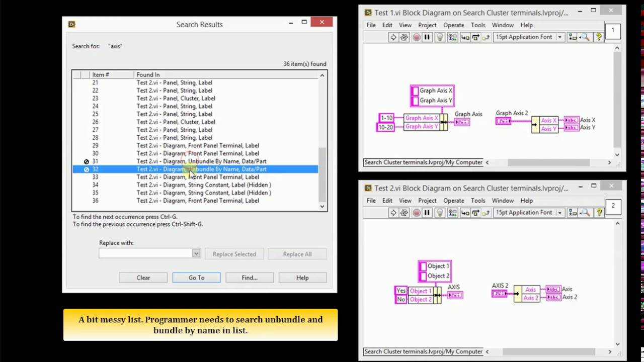The width and height of the screenshot is (644, 362).
Task: Click Step Into in Test 1.vi toolbar
Action: point(465,37)
